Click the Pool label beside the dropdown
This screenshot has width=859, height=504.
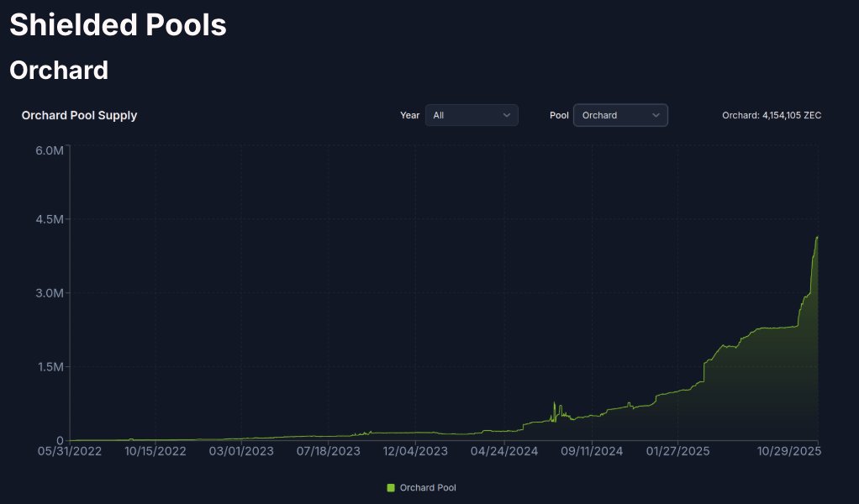point(559,115)
